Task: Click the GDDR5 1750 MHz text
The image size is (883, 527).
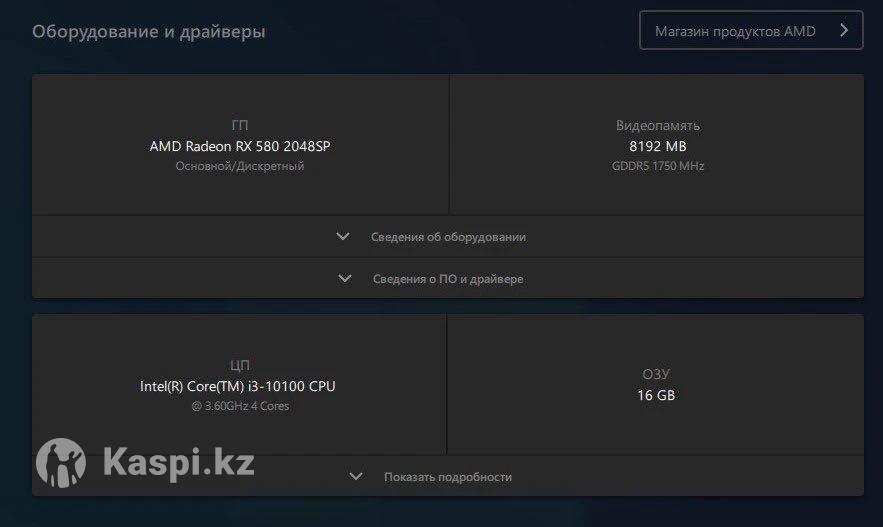Action: click(x=658, y=166)
